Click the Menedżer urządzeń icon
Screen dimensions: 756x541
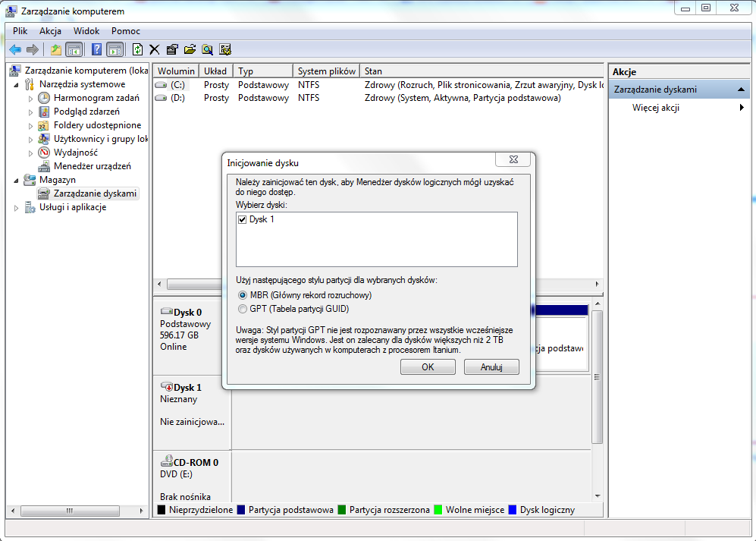tap(44, 166)
